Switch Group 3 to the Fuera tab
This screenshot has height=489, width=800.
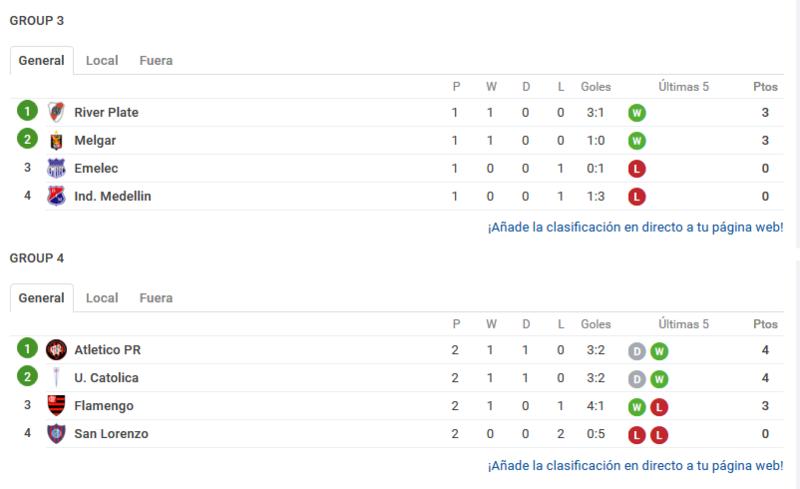coord(156,60)
